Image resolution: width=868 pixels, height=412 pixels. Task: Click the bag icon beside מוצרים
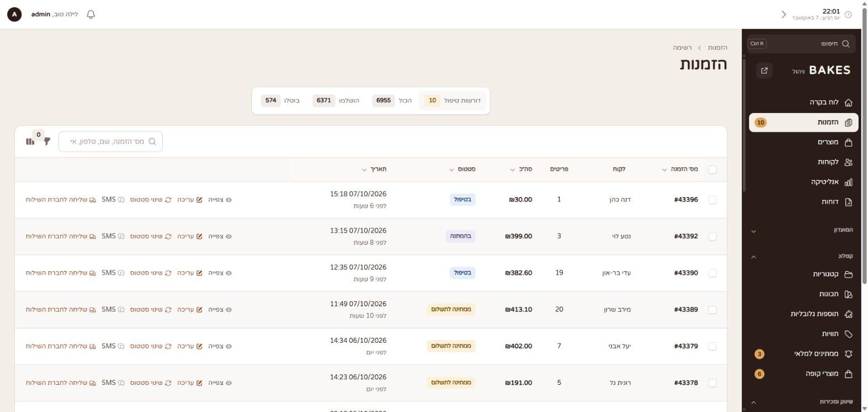pos(848,142)
